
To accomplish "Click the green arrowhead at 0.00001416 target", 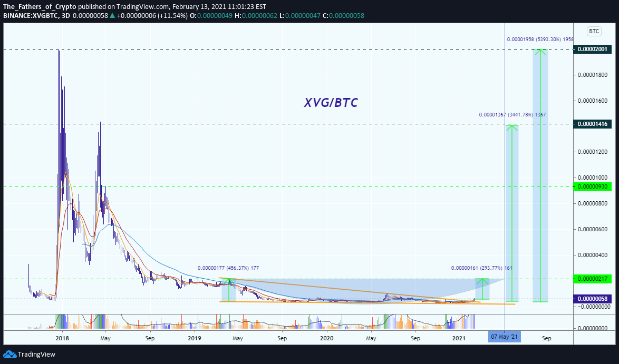I will point(512,127).
